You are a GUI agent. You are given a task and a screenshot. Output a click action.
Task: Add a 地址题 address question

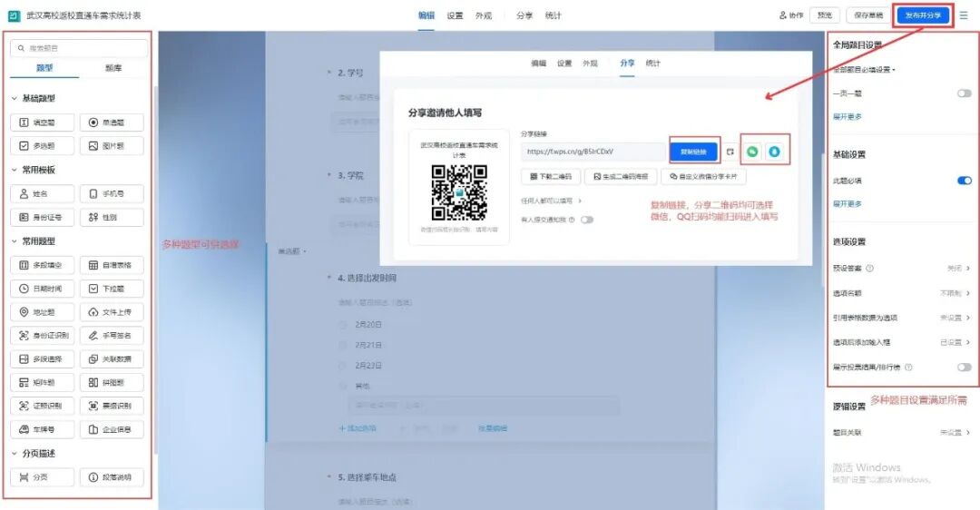(42, 312)
